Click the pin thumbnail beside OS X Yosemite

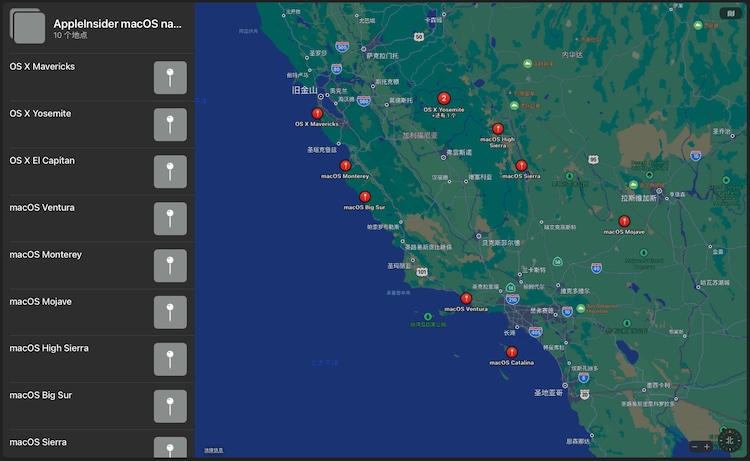coord(170,124)
